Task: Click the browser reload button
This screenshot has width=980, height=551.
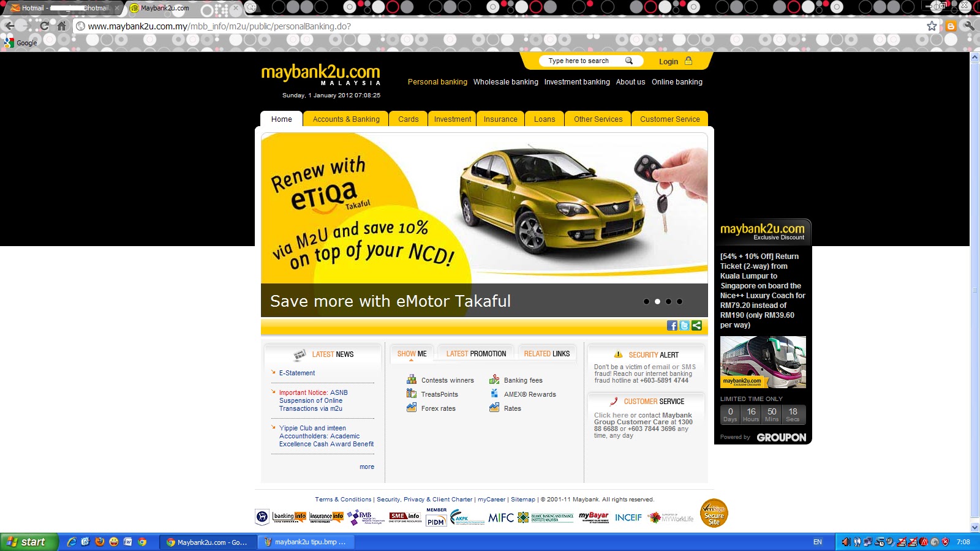Action: (44, 26)
